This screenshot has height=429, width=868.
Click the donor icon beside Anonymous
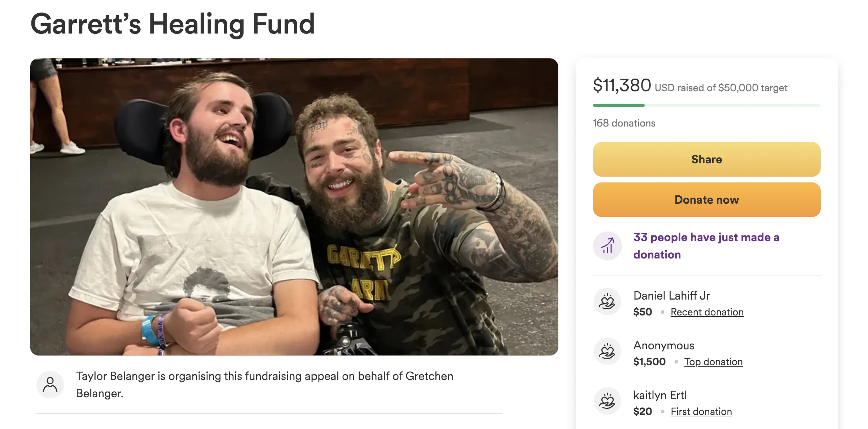click(x=607, y=351)
